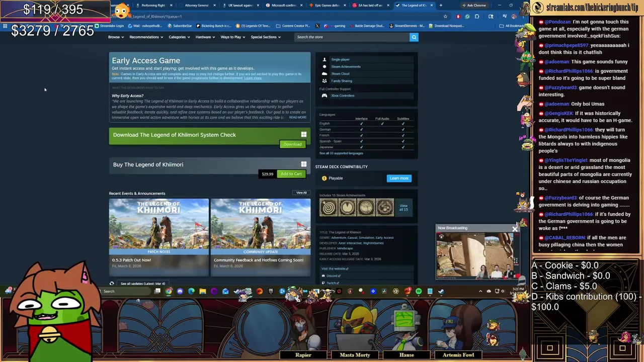Image resolution: width=644 pixels, height=362 pixels.
Task: Switch to the Epic Games browser tab
Action: pos(327,6)
